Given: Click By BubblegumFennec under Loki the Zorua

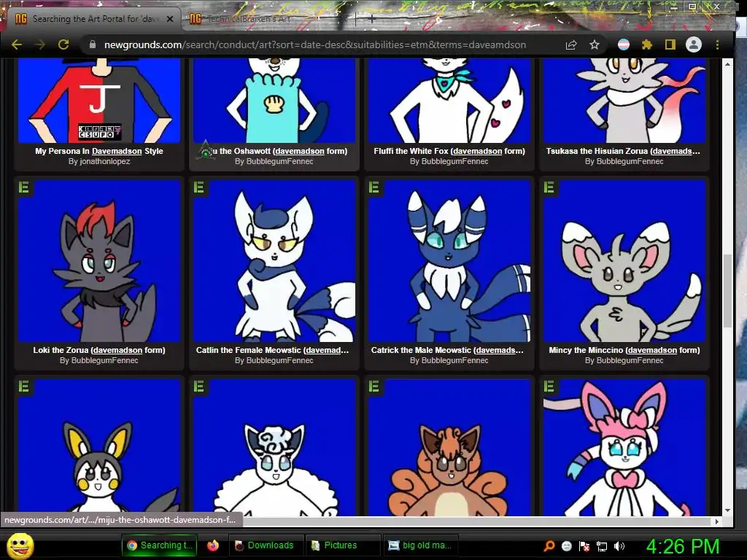Looking at the screenshot, I should [x=99, y=360].
